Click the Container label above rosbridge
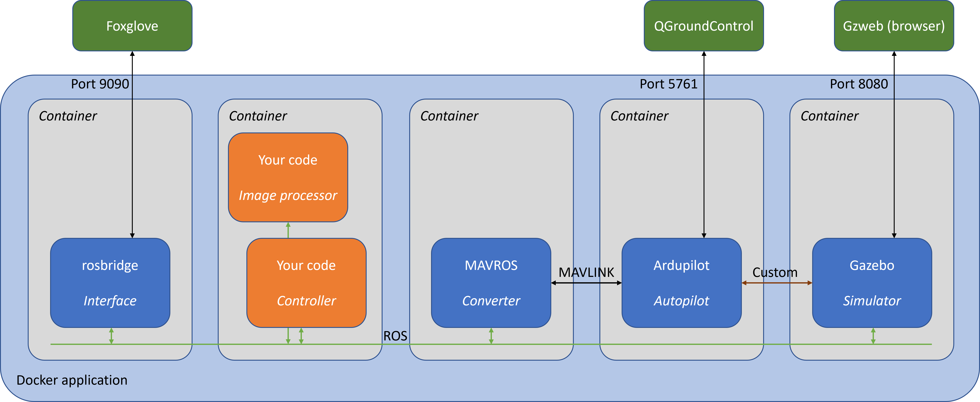The image size is (980, 402). [x=68, y=116]
